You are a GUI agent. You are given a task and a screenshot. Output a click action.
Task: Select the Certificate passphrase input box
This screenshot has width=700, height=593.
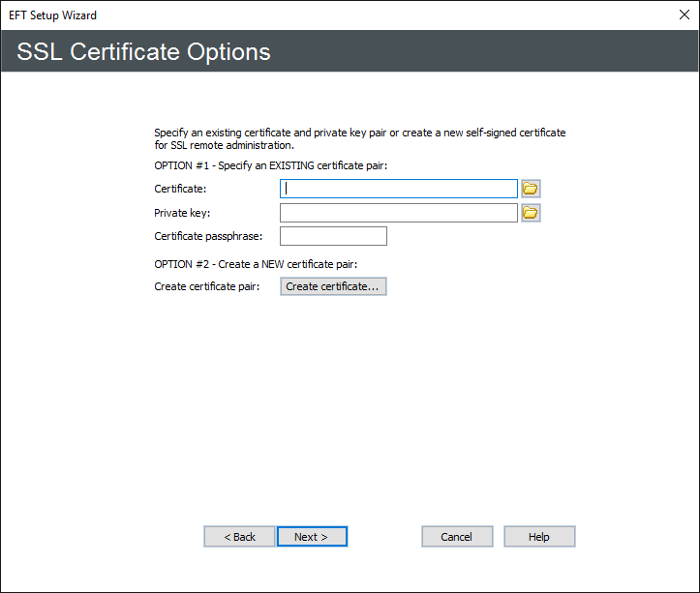click(333, 236)
